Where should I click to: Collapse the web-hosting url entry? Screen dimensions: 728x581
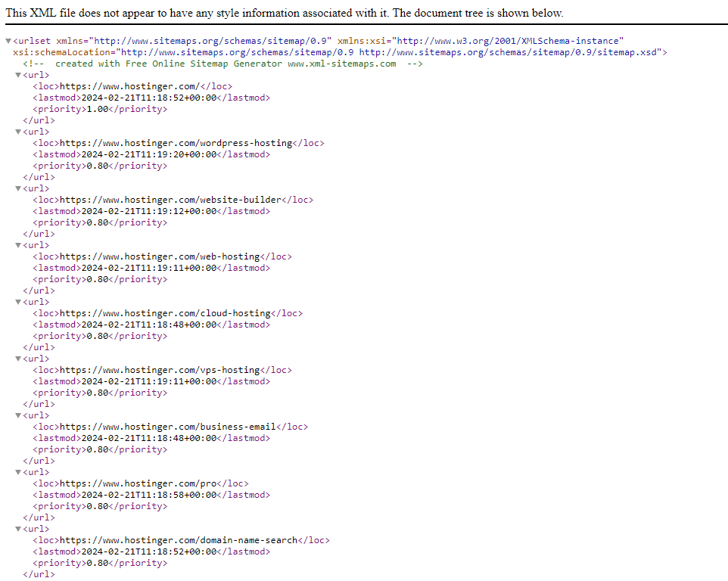(17, 245)
